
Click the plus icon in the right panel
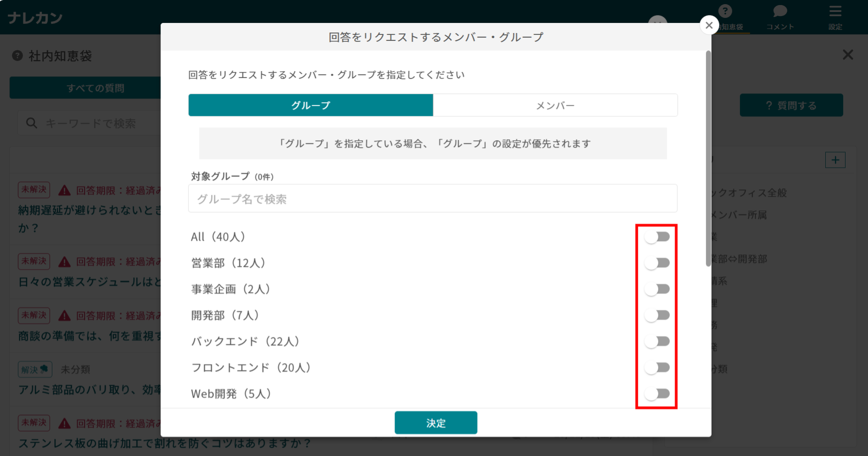click(x=835, y=160)
